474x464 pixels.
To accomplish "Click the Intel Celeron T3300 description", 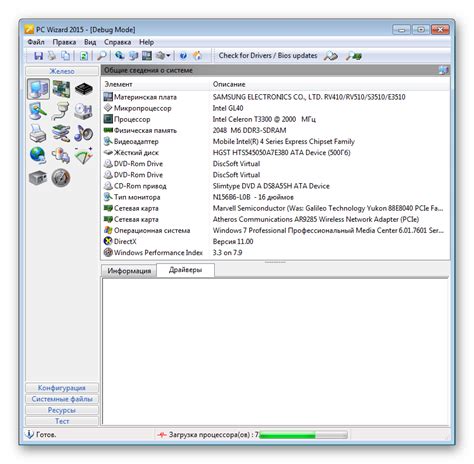I will point(264,119).
